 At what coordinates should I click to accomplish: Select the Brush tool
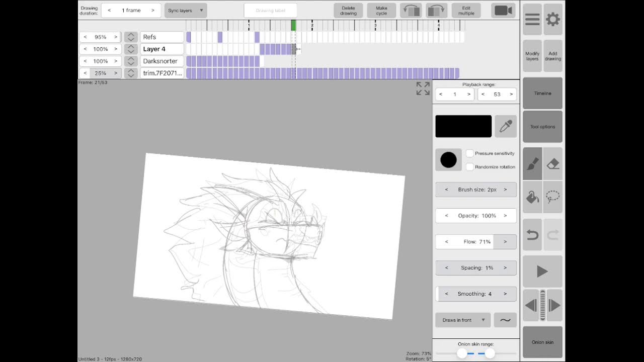tap(532, 164)
